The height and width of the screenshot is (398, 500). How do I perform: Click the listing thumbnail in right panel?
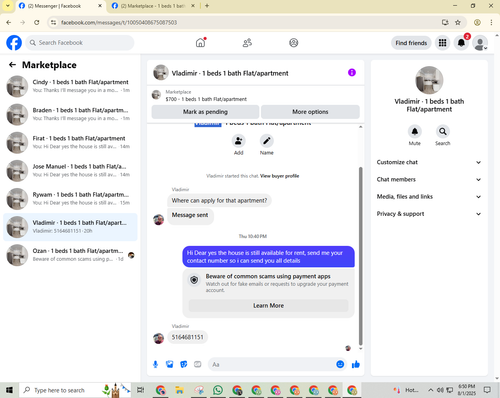coord(429,80)
